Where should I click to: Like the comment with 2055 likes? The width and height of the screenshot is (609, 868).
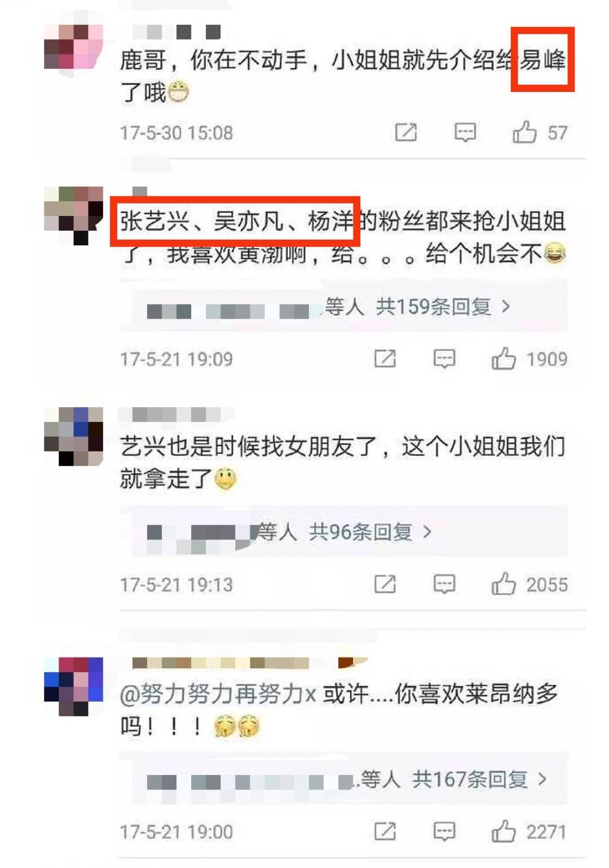coord(504,584)
